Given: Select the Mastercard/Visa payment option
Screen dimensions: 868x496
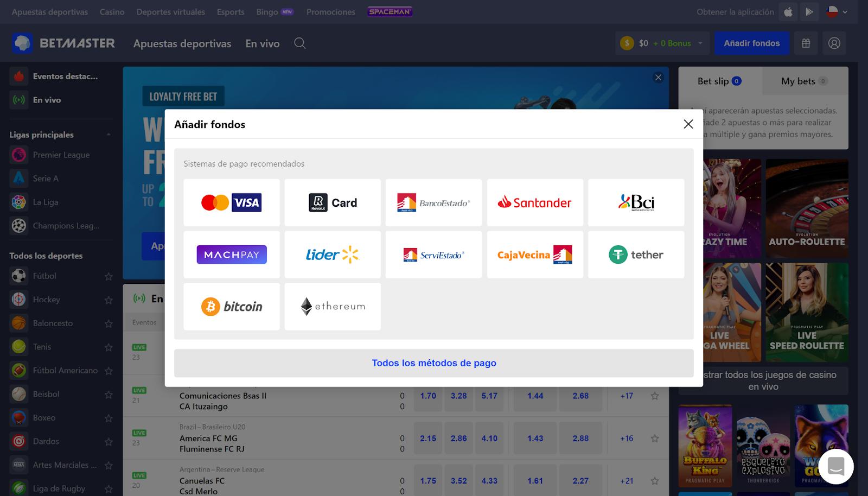Looking at the screenshot, I should [232, 202].
